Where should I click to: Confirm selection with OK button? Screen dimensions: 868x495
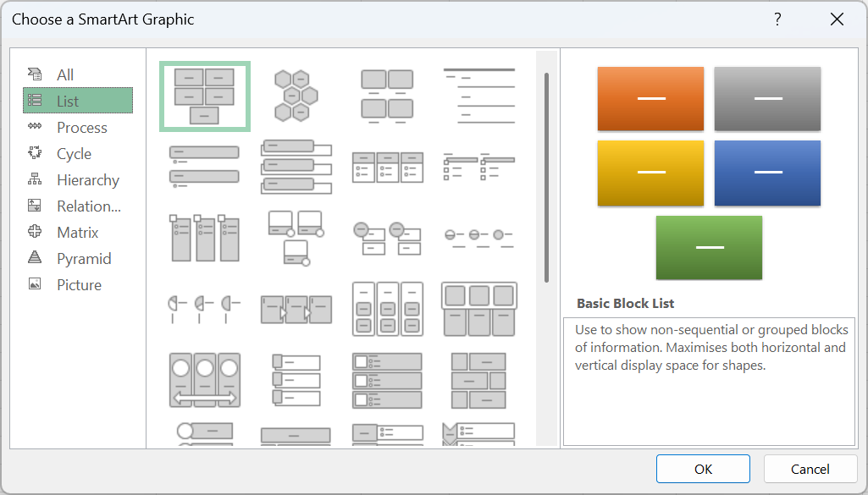[703, 469]
